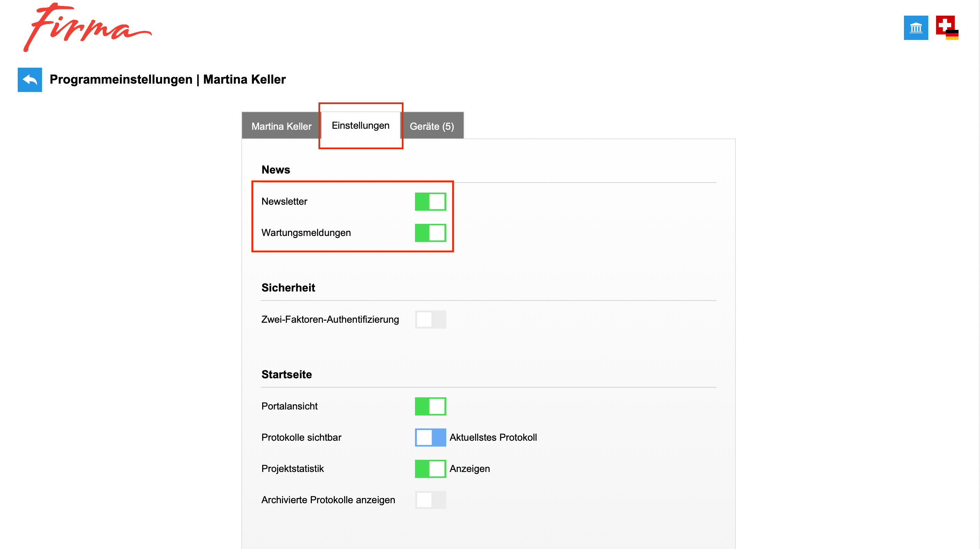Click the News section heading

pyautogui.click(x=275, y=170)
